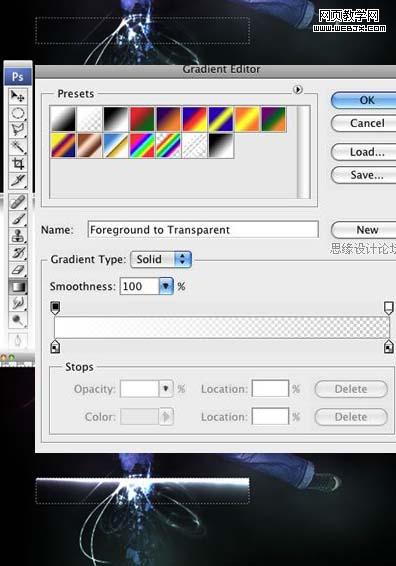Screen dimensions: 396x566
Task: Click the gradient preview bar
Action: coord(222,327)
